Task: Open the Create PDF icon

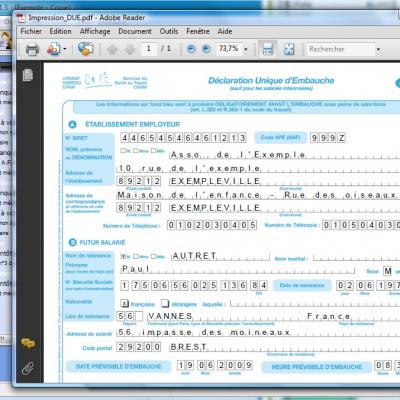Action: (x=53, y=49)
